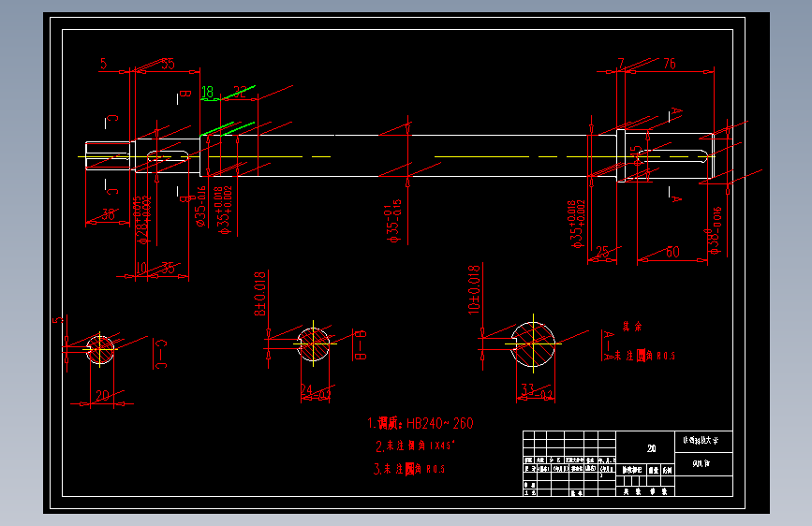Click the hatched A-A cross-section circle
Screen dimensions: 812x526
tap(534, 344)
